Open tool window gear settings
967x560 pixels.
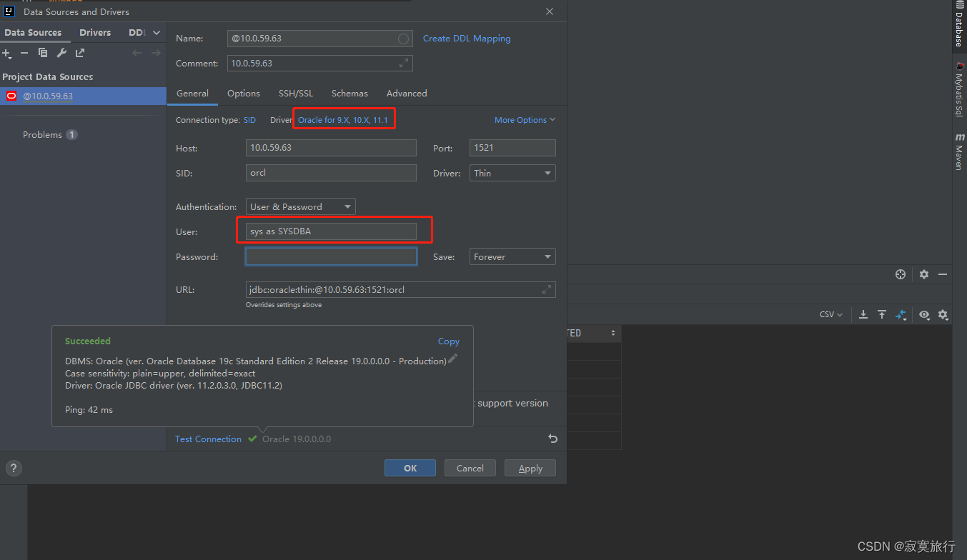click(x=924, y=274)
